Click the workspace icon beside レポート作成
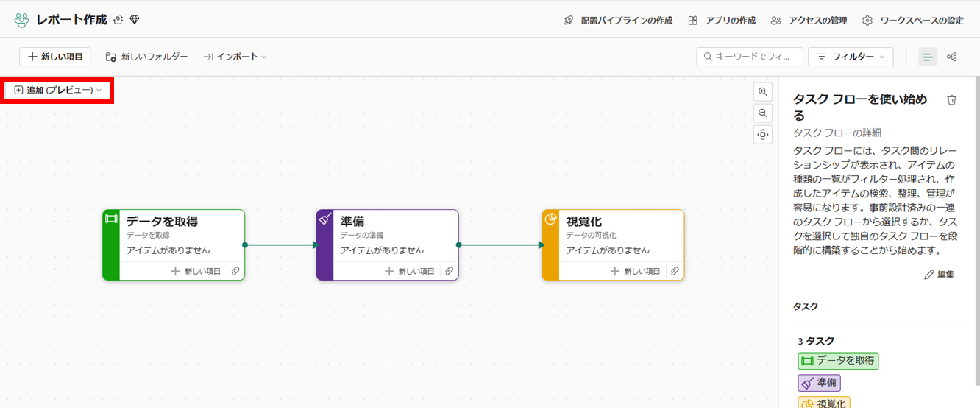 click(22, 20)
